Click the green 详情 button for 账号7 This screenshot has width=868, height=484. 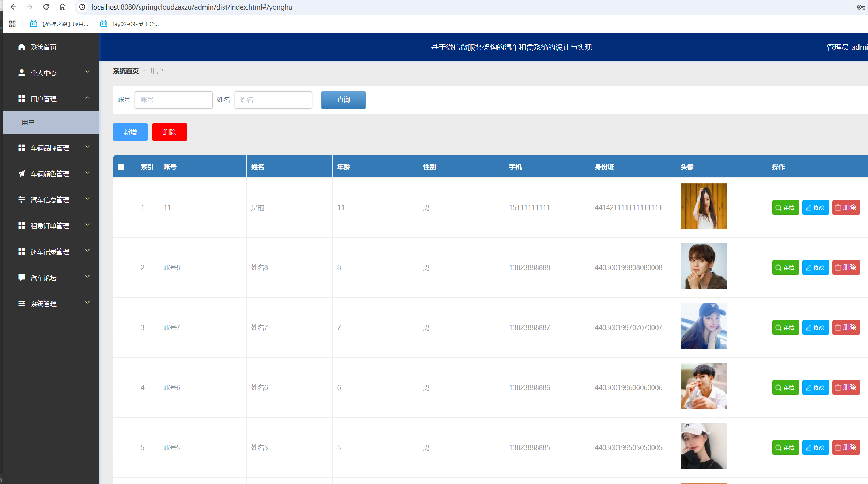tap(785, 328)
